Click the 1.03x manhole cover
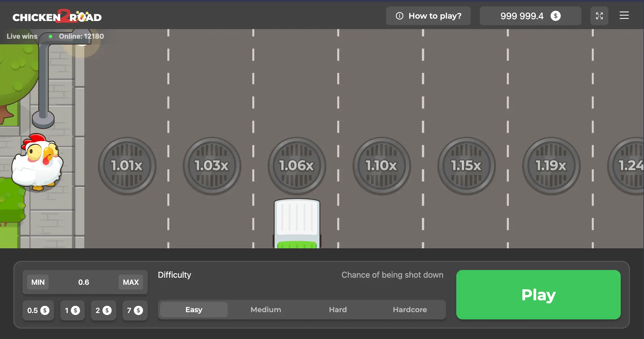The image size is (644, 339). pos(212,166)
